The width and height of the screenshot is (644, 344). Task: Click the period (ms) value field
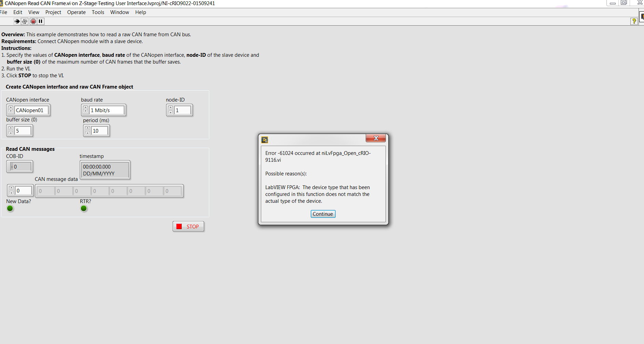coord(100,131)
